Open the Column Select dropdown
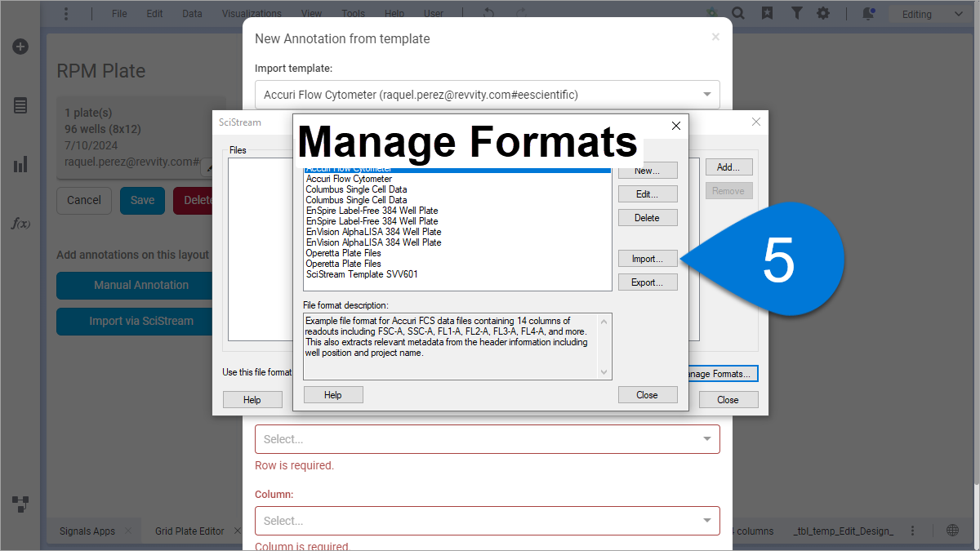 488,521
